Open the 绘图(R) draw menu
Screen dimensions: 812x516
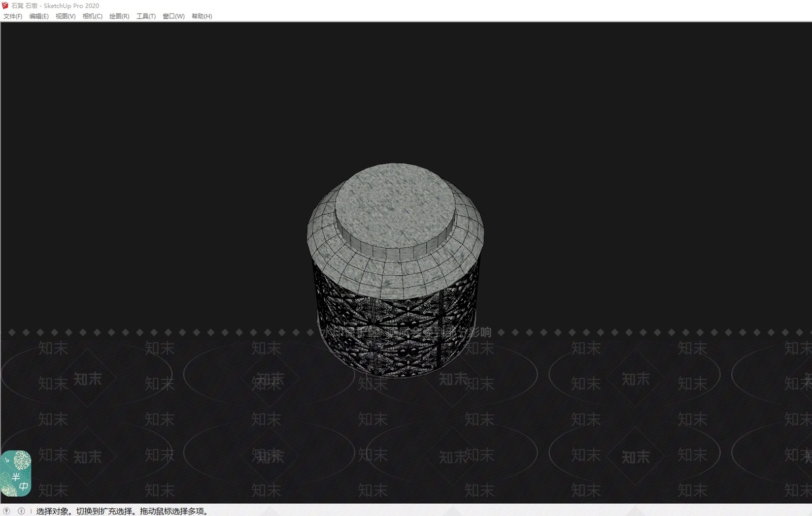click(x=119, y=16)
